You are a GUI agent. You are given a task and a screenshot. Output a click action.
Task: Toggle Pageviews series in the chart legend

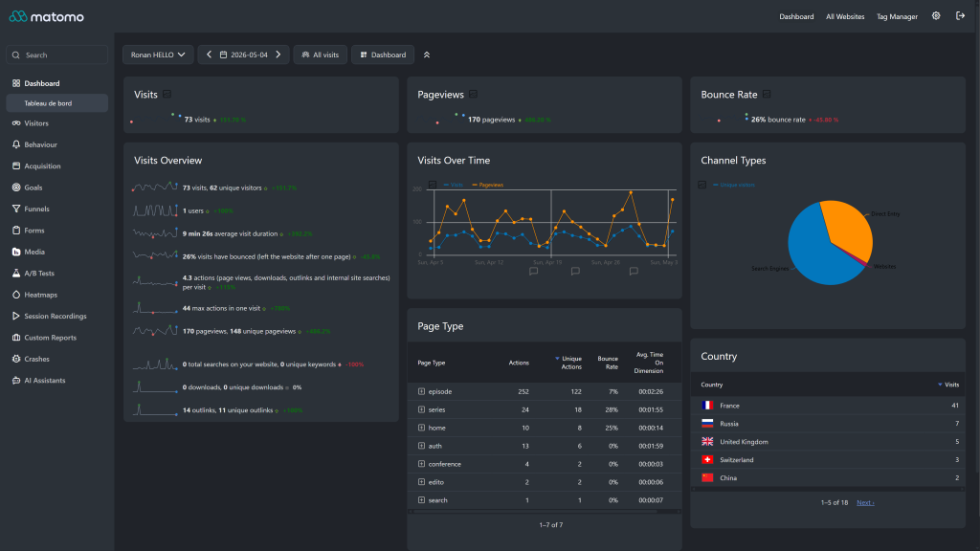tap(487, 185)
